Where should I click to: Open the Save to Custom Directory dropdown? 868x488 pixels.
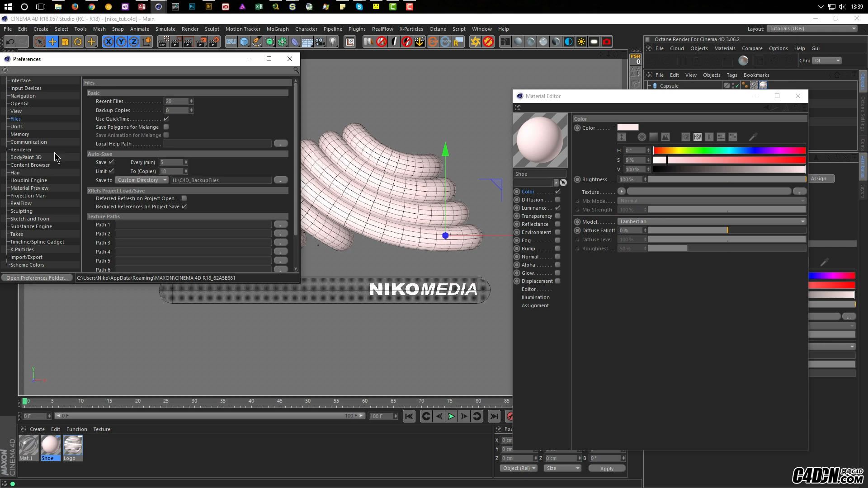point(142,180)
